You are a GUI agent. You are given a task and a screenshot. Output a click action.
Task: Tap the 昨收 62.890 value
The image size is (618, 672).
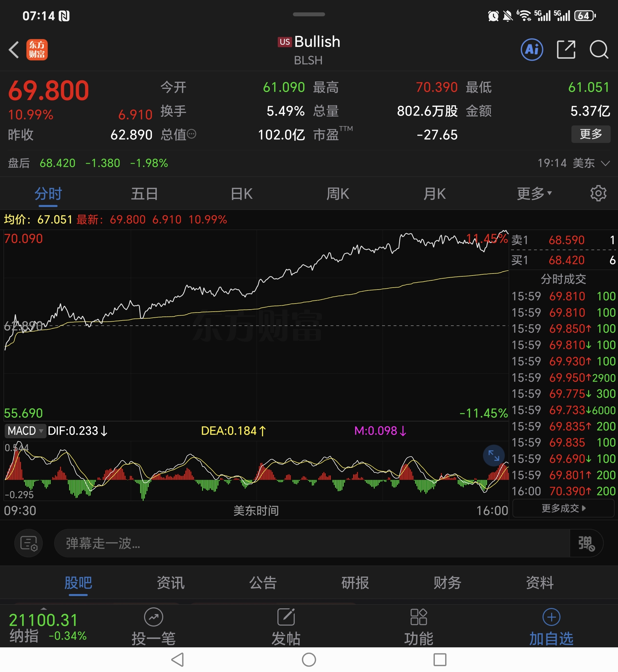131,135
